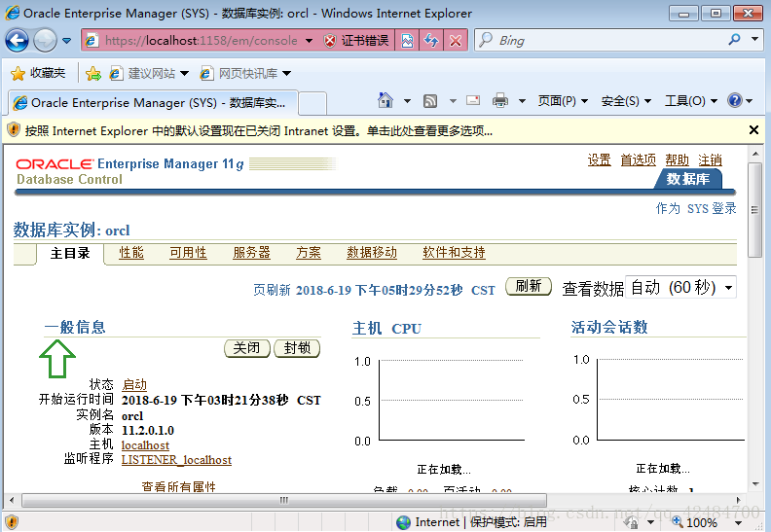Click the Read mail envelope icon
The width and height of the screenshot is (771, 532).
click(473, 101)
